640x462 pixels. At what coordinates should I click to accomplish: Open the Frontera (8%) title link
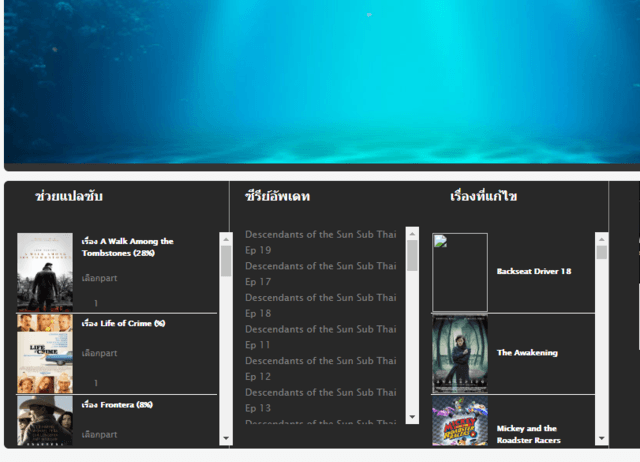pyautogui.click(x=117, y=404)
